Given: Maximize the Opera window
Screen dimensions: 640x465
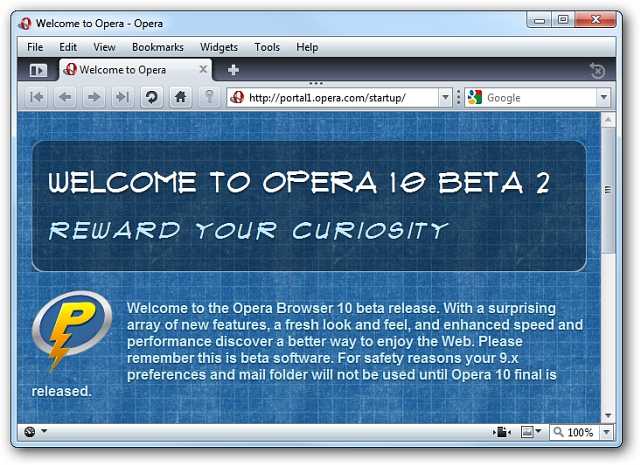Looking at the screenshot, I should [563, 20].
